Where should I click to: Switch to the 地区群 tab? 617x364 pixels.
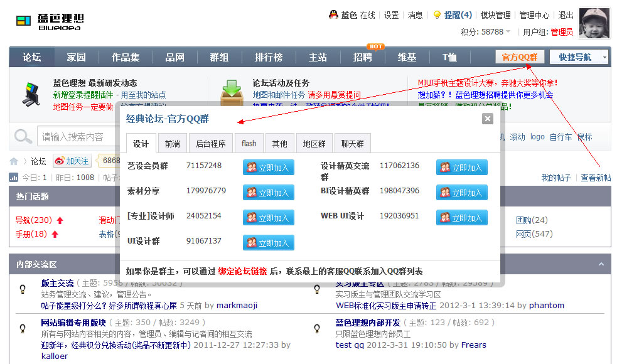click(314, 144)
